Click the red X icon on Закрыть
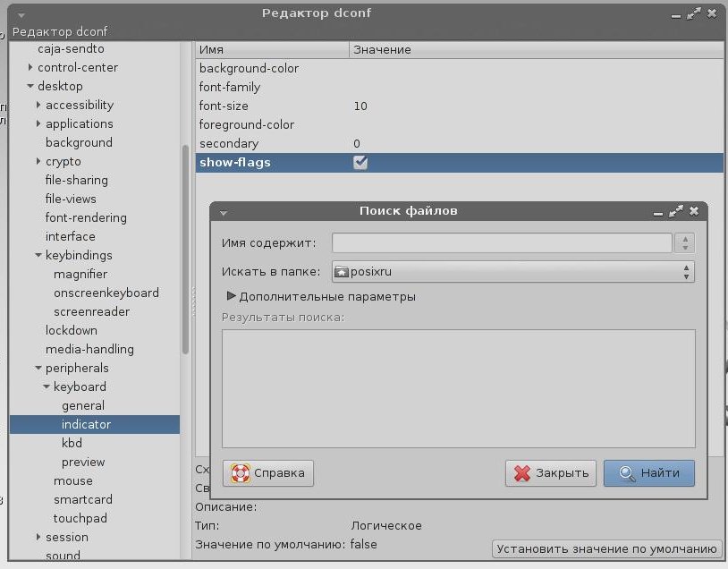 522,473
